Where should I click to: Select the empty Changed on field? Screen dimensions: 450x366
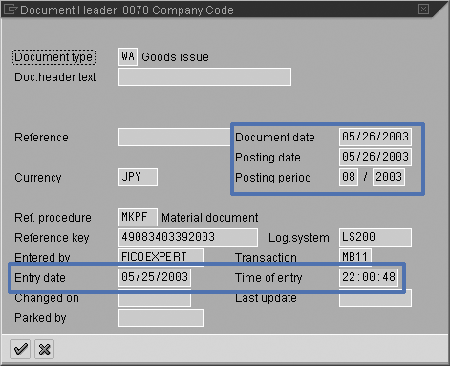pyautogui.click(x=155, y=298)
